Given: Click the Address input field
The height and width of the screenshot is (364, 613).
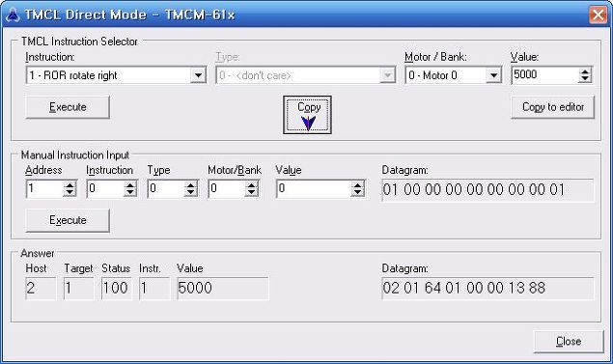Looking at the screenshot, I should coord(44,189).
